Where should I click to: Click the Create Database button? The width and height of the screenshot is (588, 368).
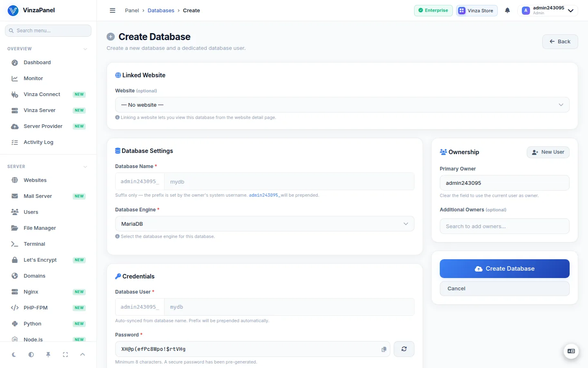pos(505,269)
